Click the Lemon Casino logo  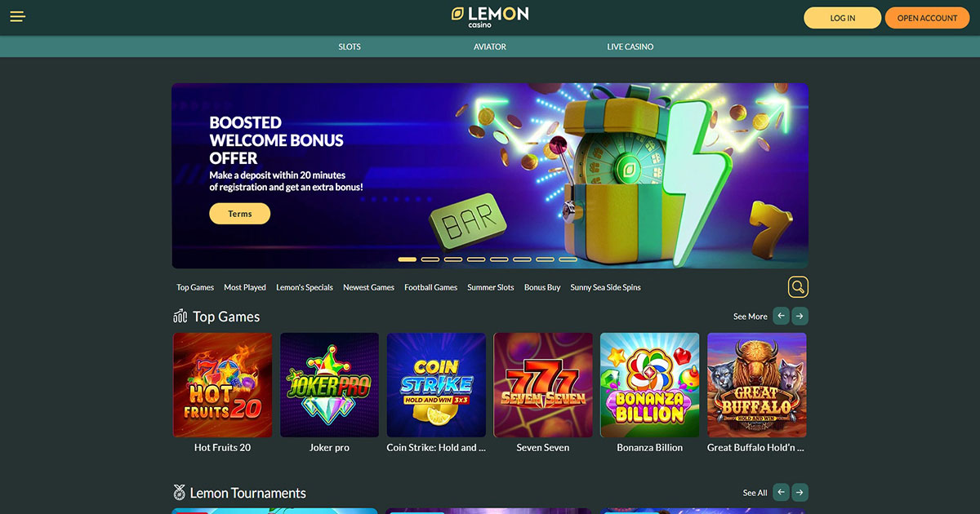(490, 16)
